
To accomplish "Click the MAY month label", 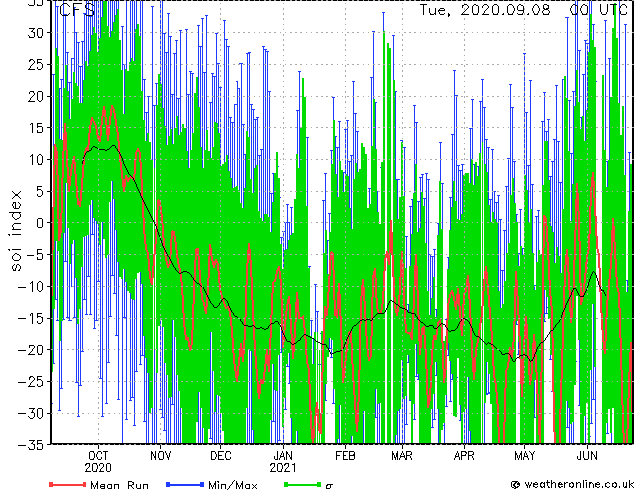I will pyautogui.click(x=524, y=456).
